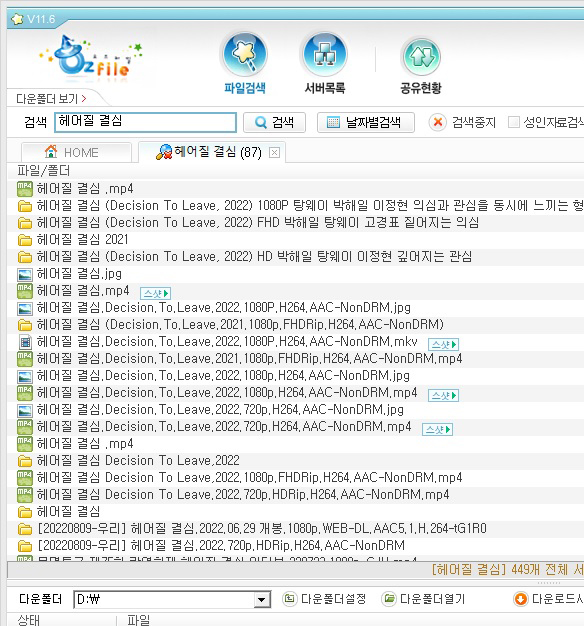Image resolution: width=584 pixels, height=626 pixels.
Task: Click folder icon of WEB-DL.AAC5.1.H.264-tG1R0 row
Action: pyautogui.click(x=25, y=529)
